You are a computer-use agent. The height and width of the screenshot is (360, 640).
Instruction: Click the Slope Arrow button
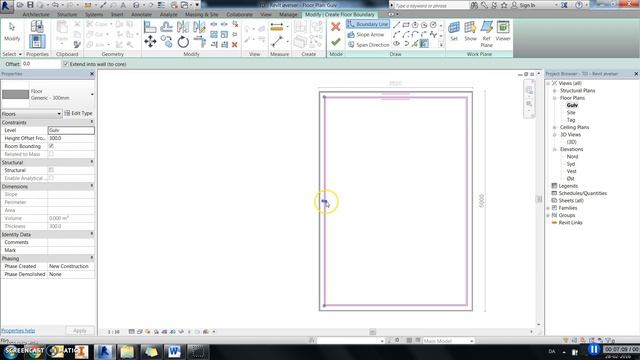point(366,35)
